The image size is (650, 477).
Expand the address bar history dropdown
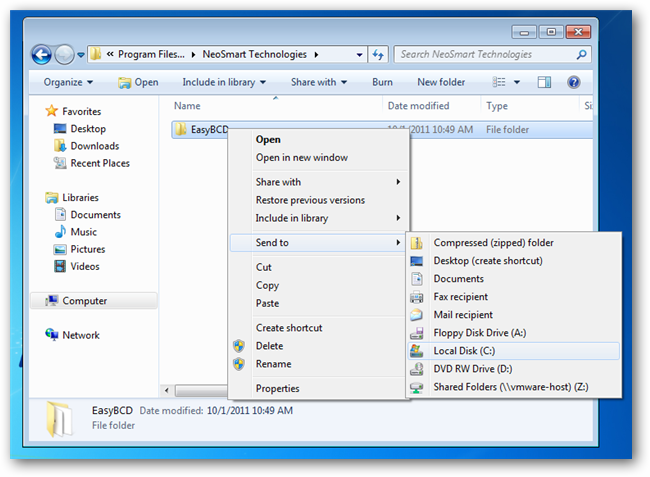(359, 55)
